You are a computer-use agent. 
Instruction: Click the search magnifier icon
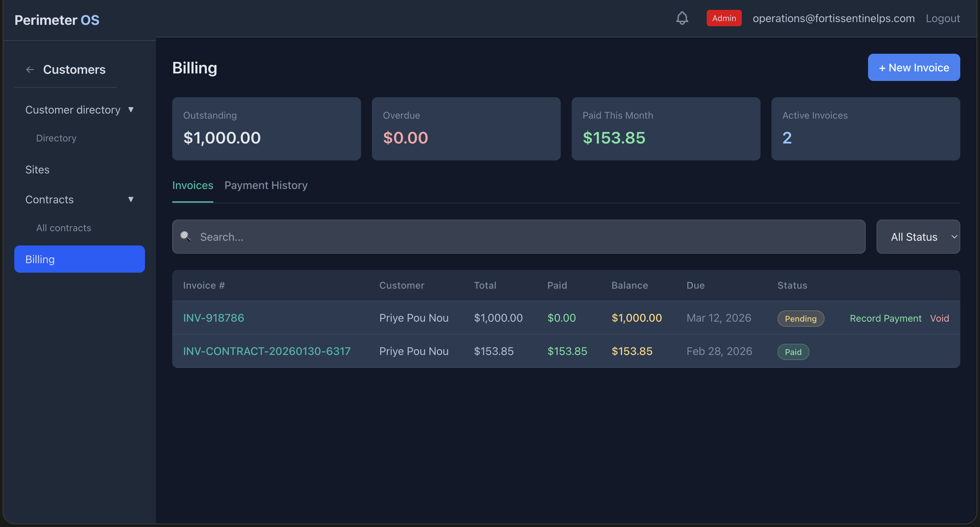click(x=186, y=237)
